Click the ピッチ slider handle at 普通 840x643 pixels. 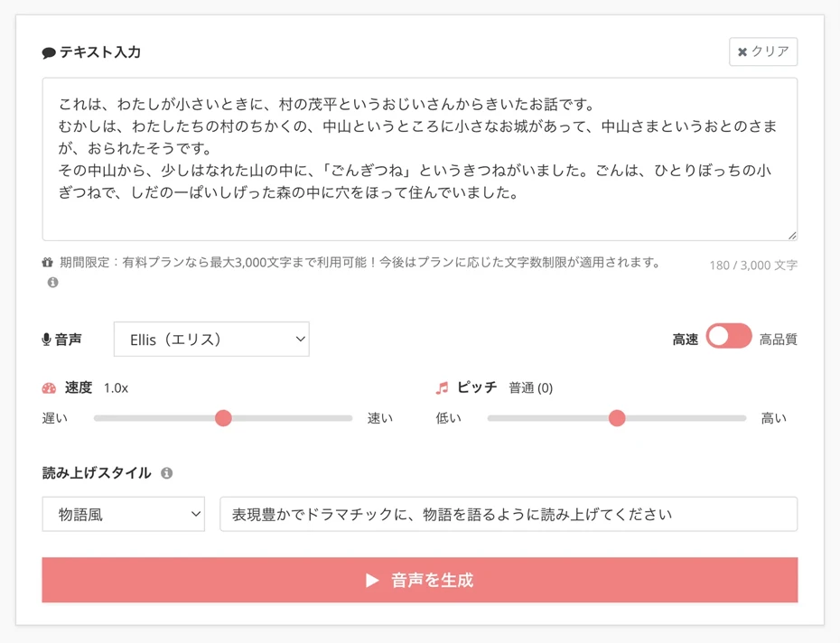pos(617,418)
